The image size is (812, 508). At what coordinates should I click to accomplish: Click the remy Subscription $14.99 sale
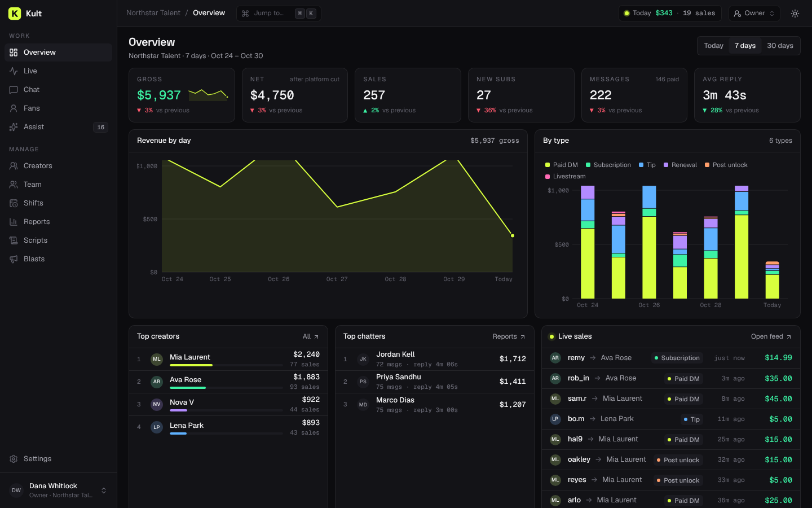pyautogui.click(x=671, y=358)
